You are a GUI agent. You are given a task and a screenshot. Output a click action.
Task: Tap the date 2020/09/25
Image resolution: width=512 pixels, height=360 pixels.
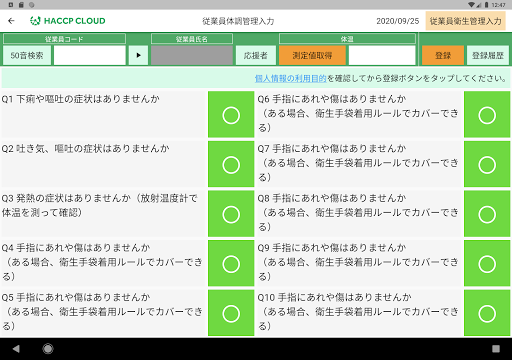tap(398, 21)
